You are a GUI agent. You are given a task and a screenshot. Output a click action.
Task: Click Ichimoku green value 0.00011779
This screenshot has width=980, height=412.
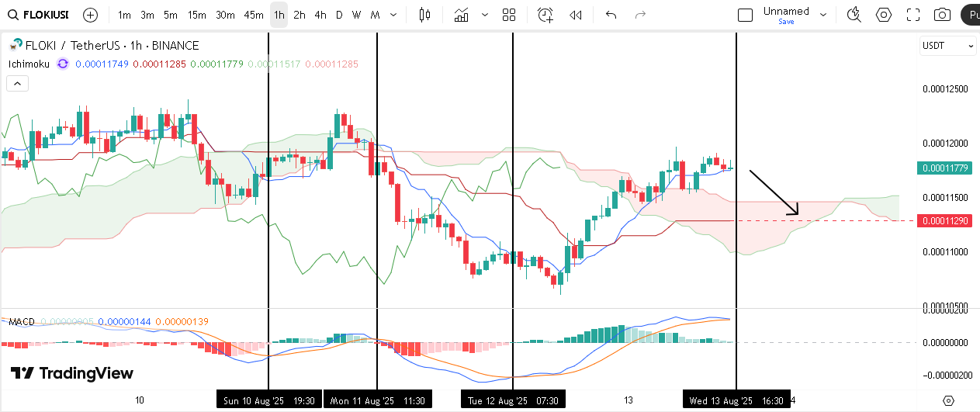pos(216,64)
